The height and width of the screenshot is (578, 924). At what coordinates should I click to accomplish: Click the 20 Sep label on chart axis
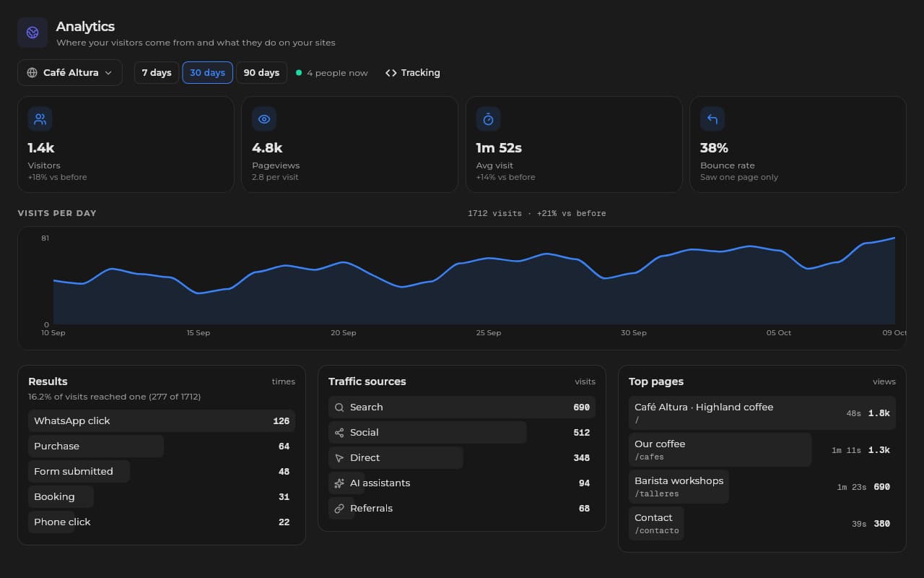[344, 333]
